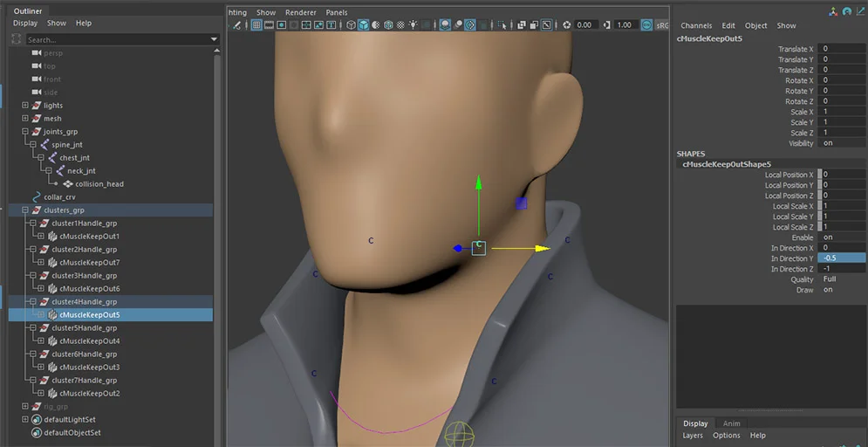This screenshot has height=447, width=868.
Task: Open the Outliner search dropdown arrow
Action: pyautogui.click(x=215, y=40)
